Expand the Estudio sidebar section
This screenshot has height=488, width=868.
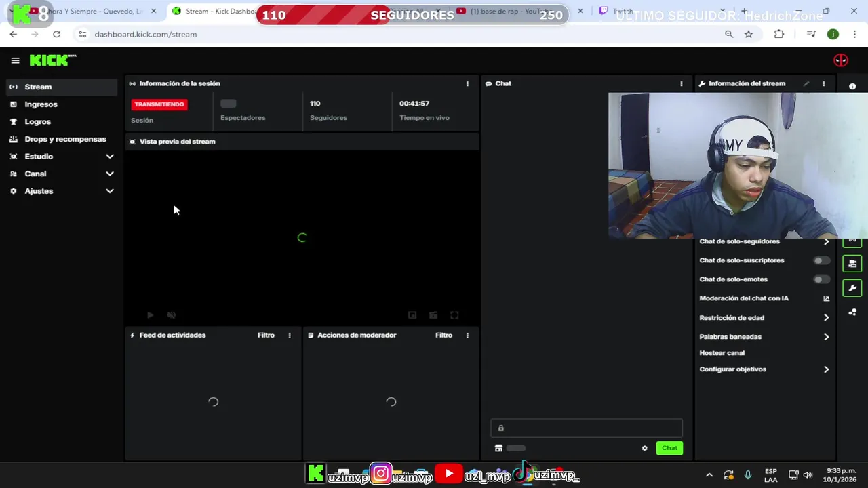coord(62,157)
